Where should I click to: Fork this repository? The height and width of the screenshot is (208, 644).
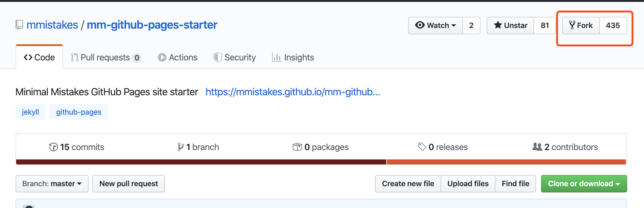point(581,26)
